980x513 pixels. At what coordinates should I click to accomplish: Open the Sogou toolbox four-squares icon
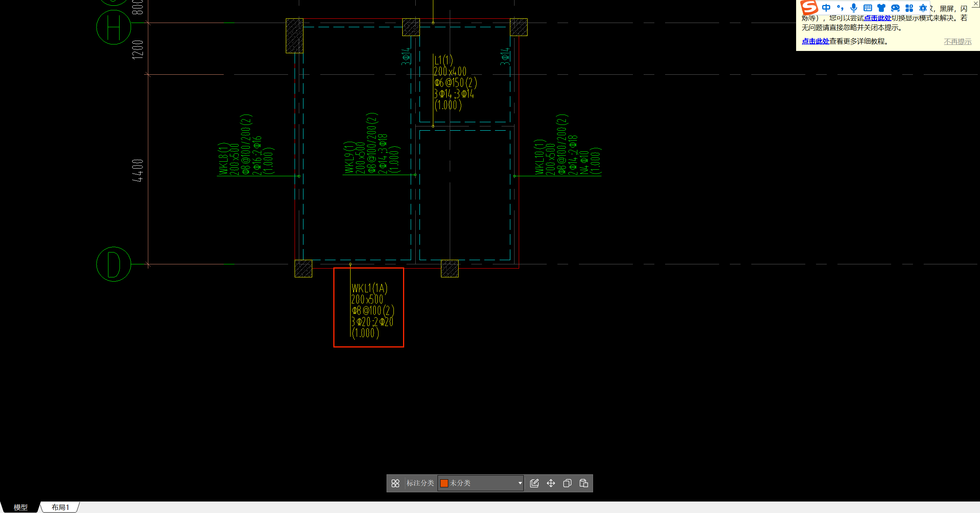click(x=909, y=8)
